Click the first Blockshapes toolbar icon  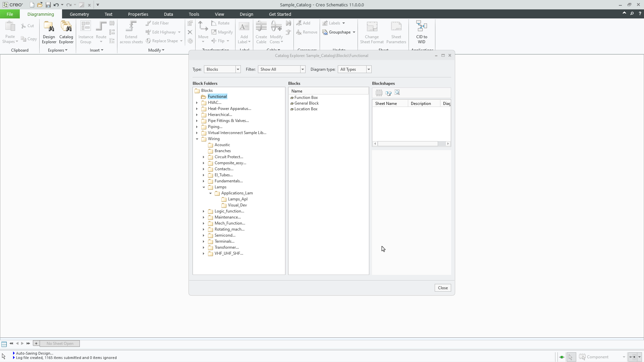point(379,93)
